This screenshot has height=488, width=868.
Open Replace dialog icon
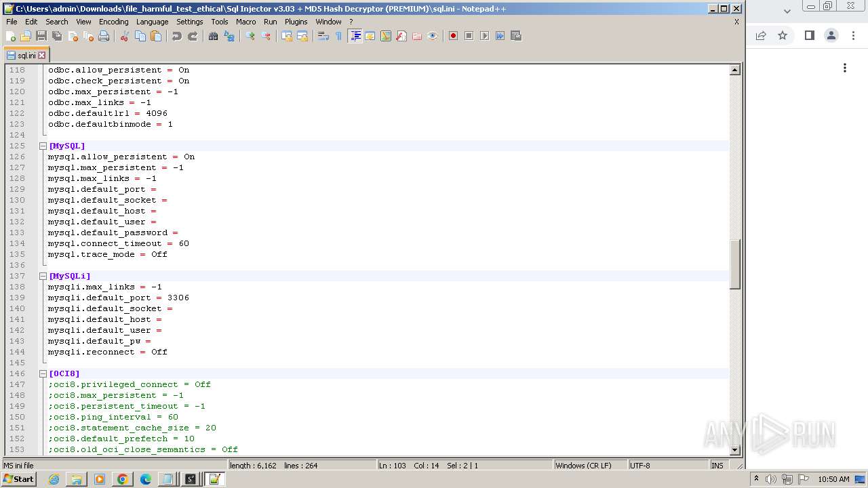(229, 36)
